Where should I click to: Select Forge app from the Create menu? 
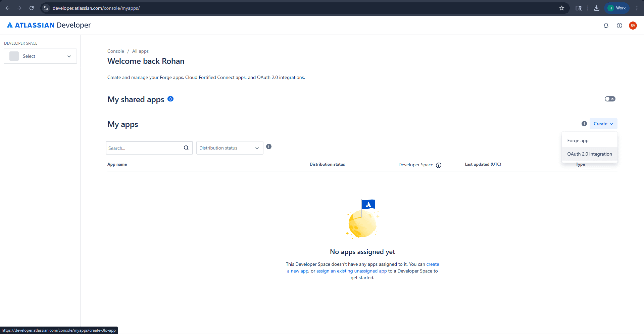pos(578,140)
